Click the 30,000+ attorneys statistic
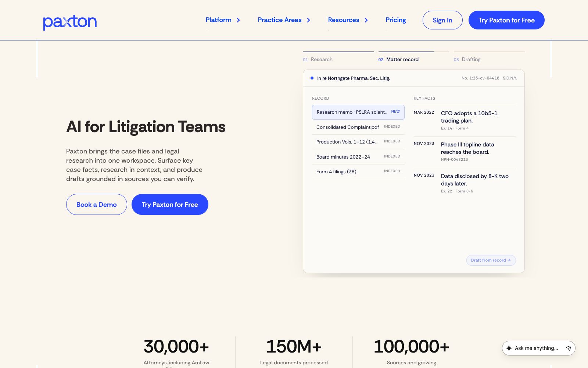This screenshot has width=588, height=368. [176, 347]
